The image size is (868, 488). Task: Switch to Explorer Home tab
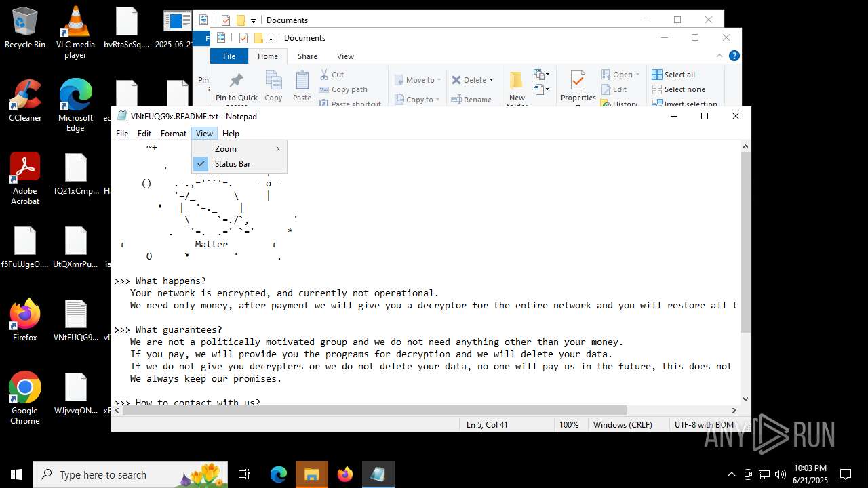pos(268,56)
